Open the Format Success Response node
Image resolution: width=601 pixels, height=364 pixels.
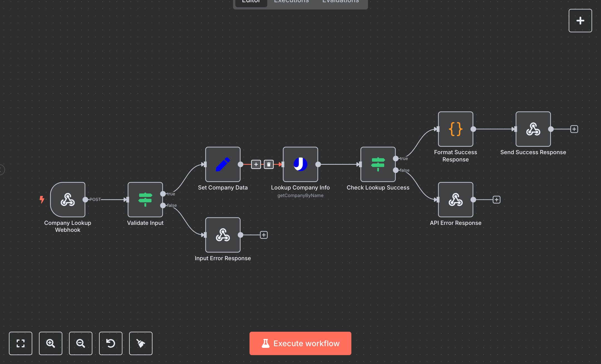(455, 129)
